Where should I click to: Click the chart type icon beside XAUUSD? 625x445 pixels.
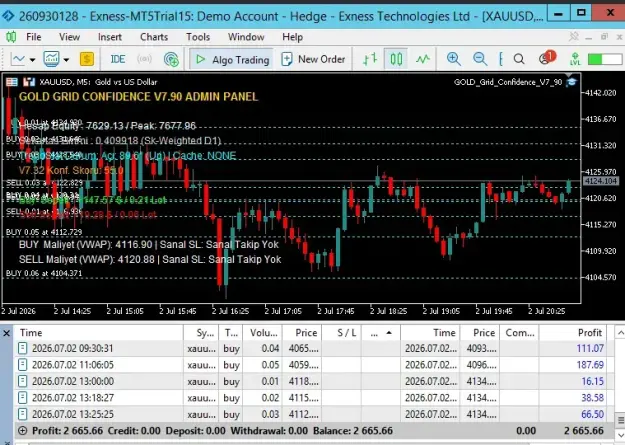(29, 82)
